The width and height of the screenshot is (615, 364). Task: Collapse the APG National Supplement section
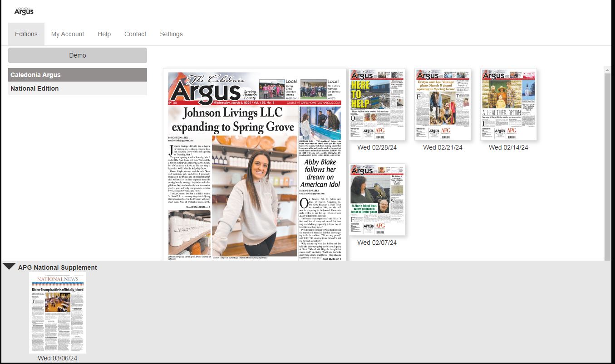click(x=9, y=267)
